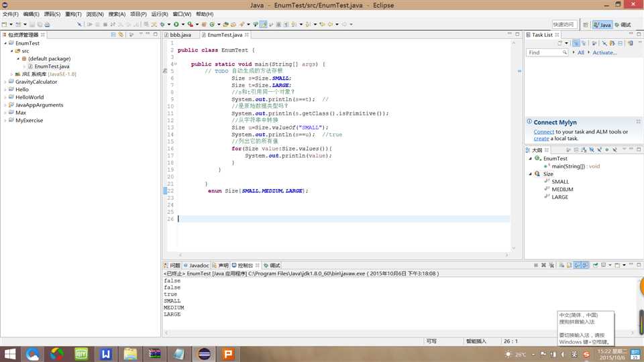Click the New Java Class icon in toolbar
644x362 pixels.
pos(212,25)
